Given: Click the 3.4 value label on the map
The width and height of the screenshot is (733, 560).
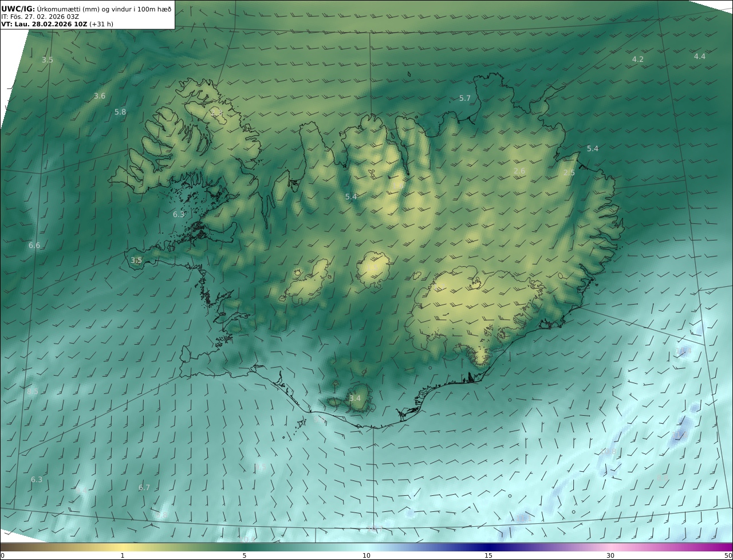Looking at the screenshot, I should 355,399.
